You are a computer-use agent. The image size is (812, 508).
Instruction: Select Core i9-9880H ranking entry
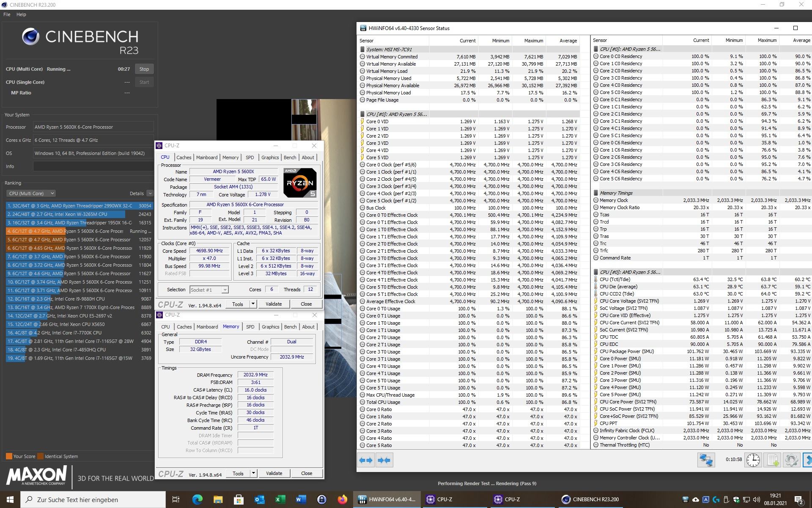79,299
